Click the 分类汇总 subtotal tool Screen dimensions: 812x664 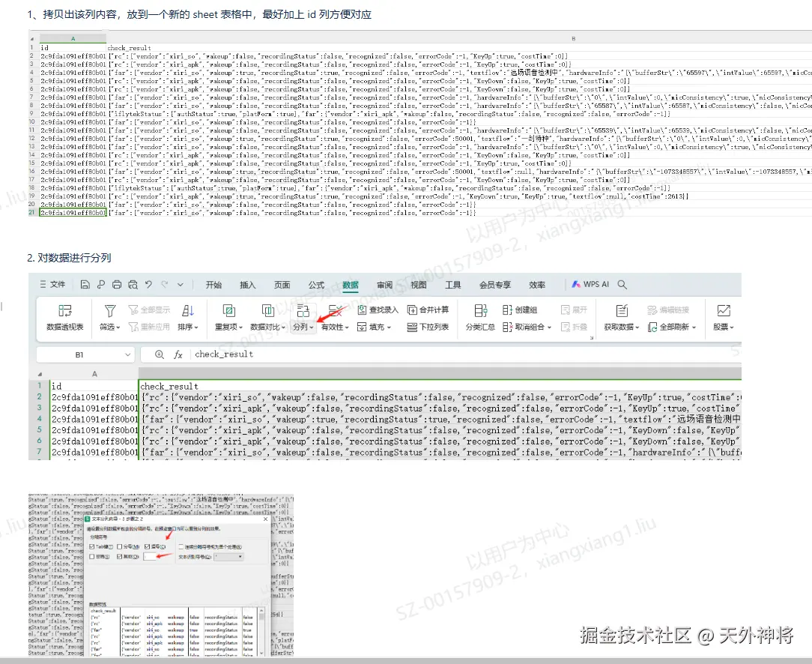(480, 317)
